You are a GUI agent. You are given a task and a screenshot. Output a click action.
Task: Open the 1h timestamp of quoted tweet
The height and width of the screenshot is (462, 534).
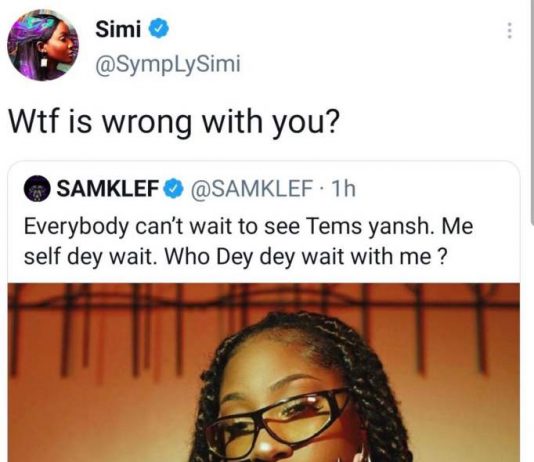pos(343,188)
